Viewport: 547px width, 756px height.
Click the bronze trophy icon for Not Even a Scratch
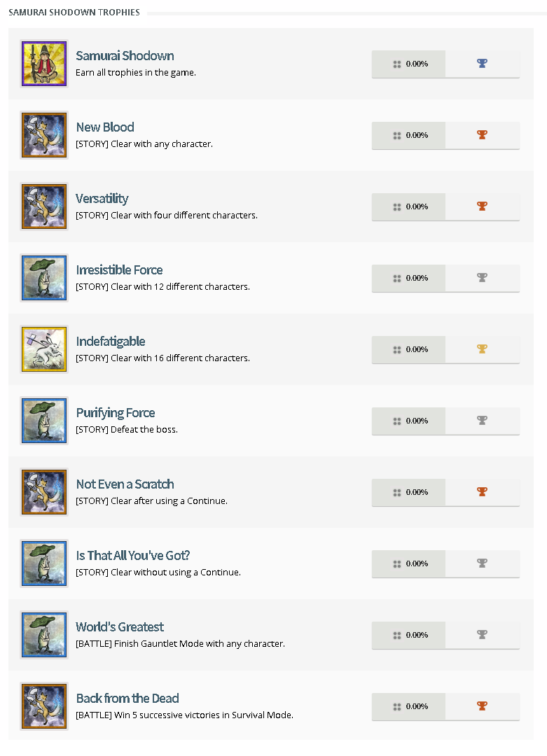[x=482, y=492]
